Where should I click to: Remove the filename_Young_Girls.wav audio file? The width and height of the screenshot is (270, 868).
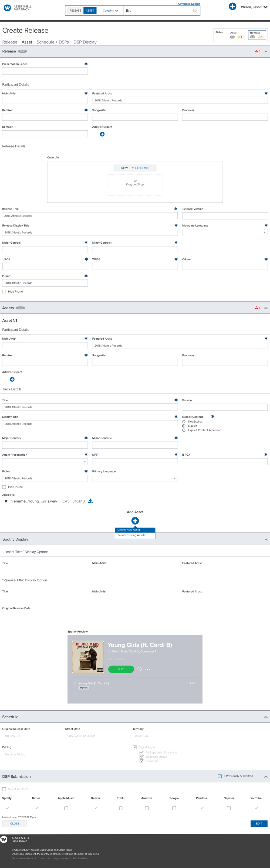[x=6, y=501]
